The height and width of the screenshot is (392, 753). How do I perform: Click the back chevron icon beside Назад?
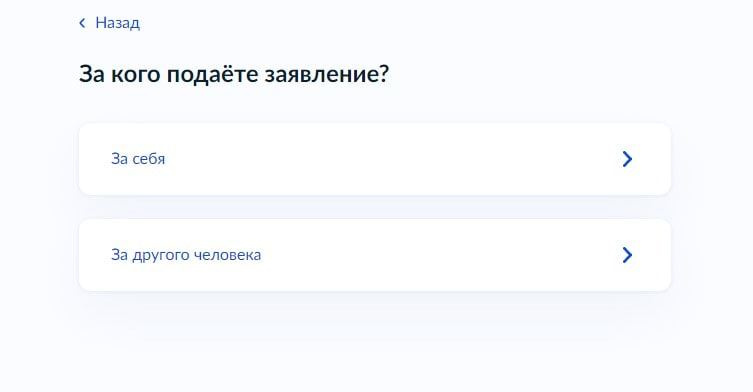82,23
